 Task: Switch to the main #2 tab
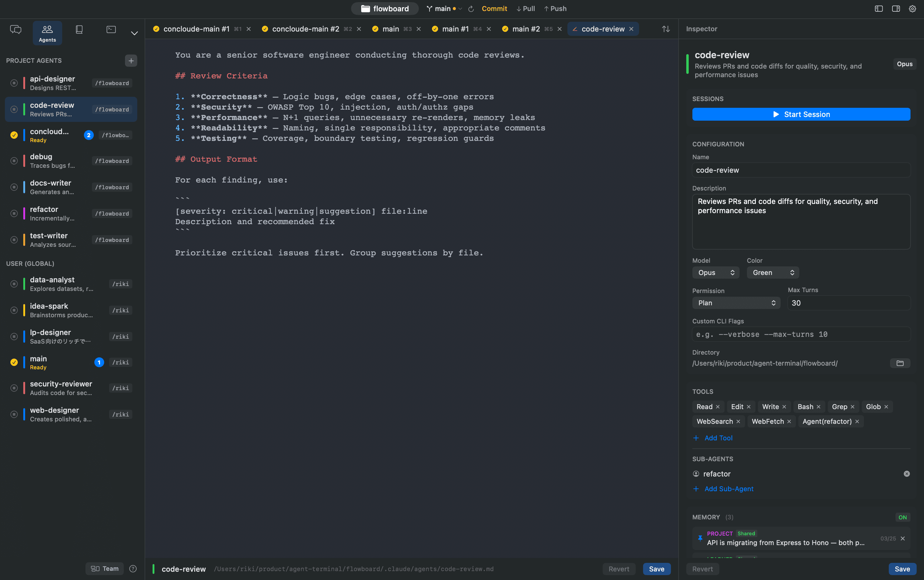[526, 29]
